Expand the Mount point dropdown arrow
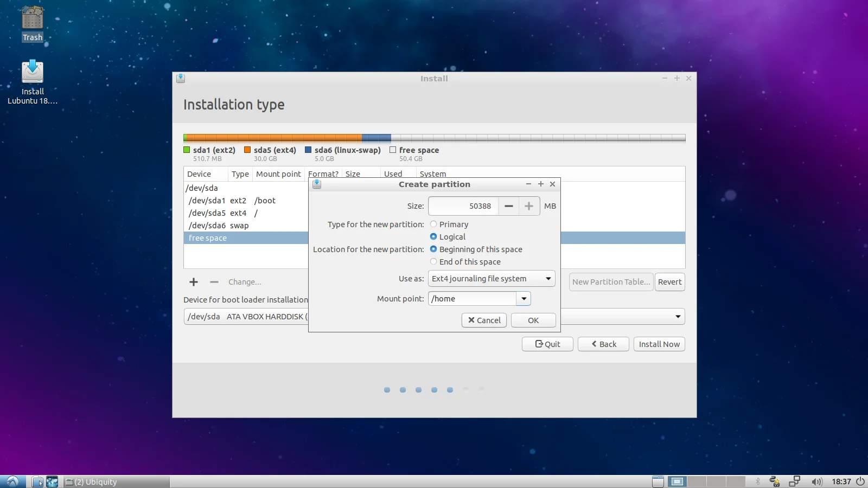The width and height of the screenshot is (868, 488). click(x=524, y=299)
